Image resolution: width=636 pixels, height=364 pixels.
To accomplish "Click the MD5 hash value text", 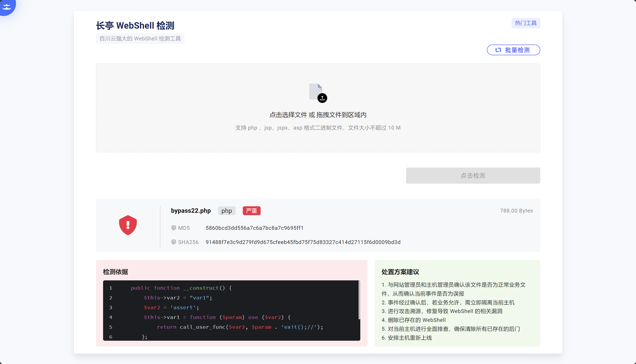I will pos(254,228).
